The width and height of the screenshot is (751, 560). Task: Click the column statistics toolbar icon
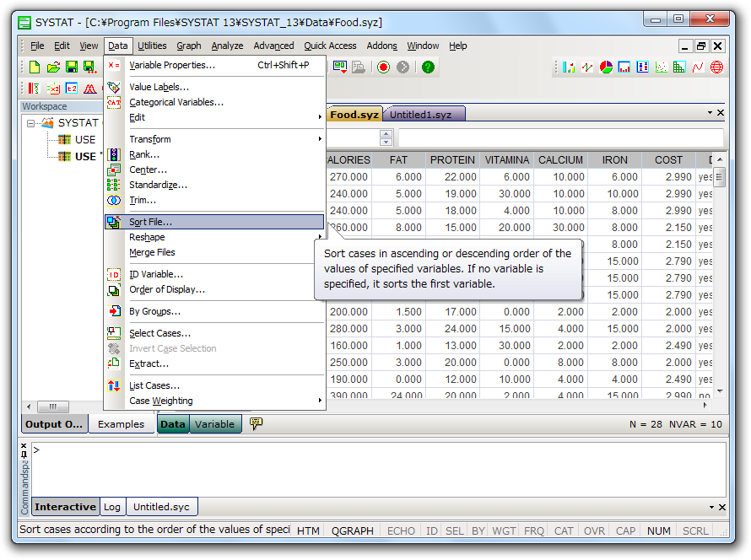click(34, 89)
